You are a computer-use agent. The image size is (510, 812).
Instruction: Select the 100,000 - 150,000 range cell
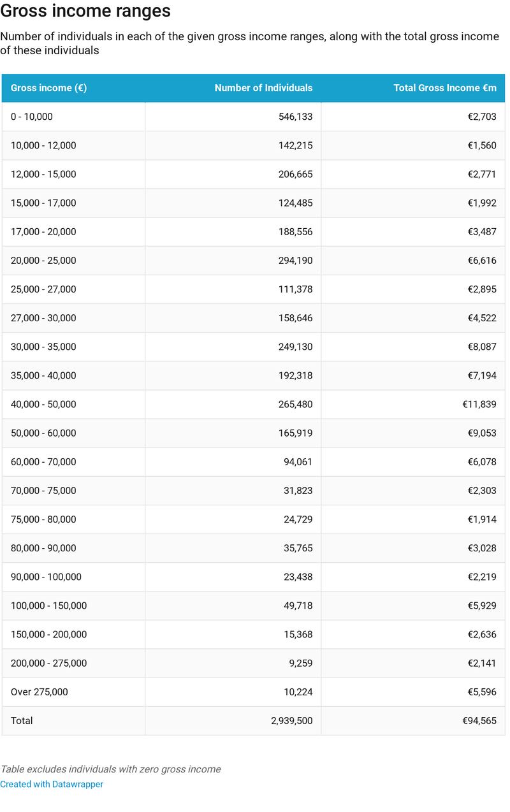(x=48, y=605)
